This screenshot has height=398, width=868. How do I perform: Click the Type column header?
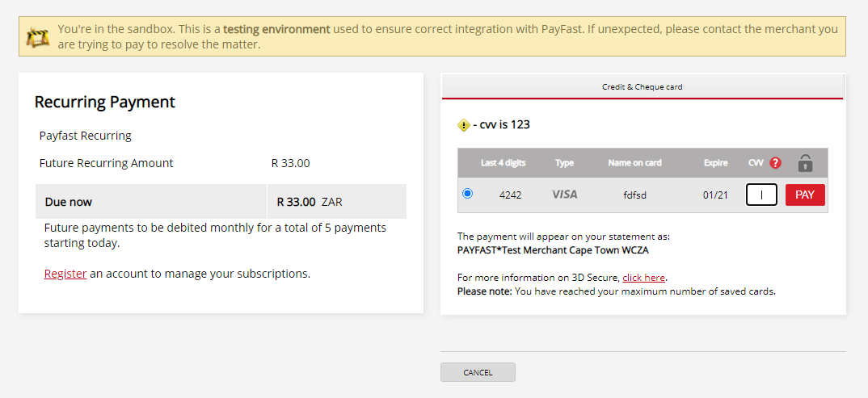(x=565, y=162)
